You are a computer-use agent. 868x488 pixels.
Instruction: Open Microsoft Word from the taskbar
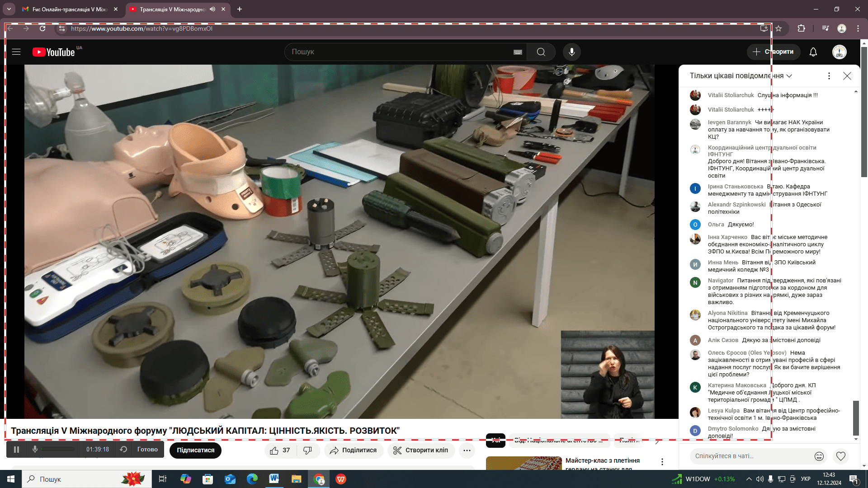[x=274, y=479]
